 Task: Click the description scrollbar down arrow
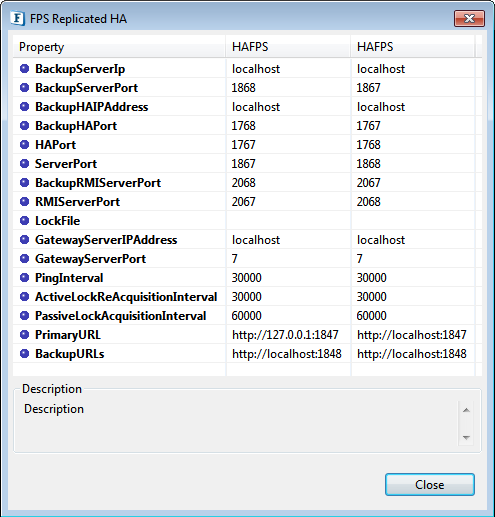[x=466, y=437]
